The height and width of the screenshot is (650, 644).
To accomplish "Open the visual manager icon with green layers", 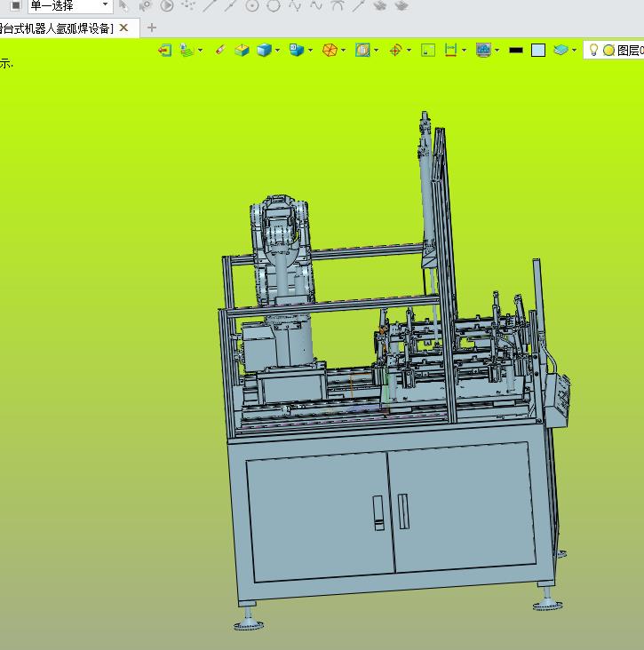I will pos(187,51).
